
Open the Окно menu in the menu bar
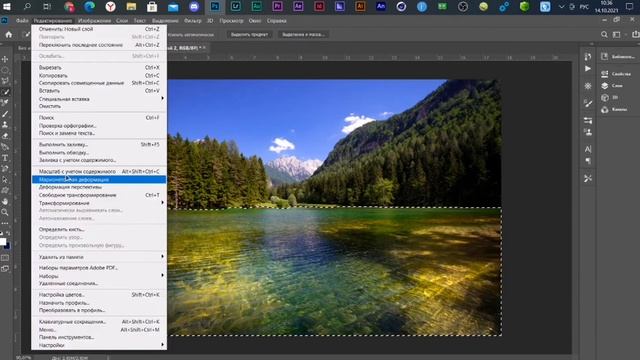255,21
